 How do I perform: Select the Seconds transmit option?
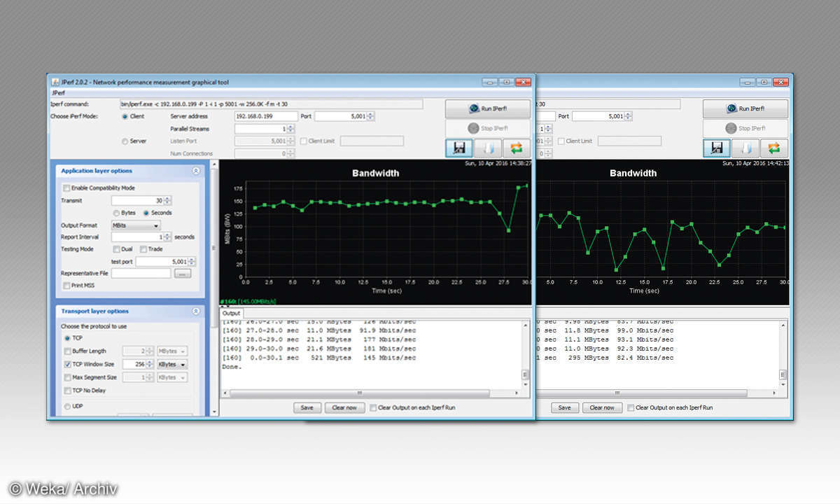[x=146, y=213]
